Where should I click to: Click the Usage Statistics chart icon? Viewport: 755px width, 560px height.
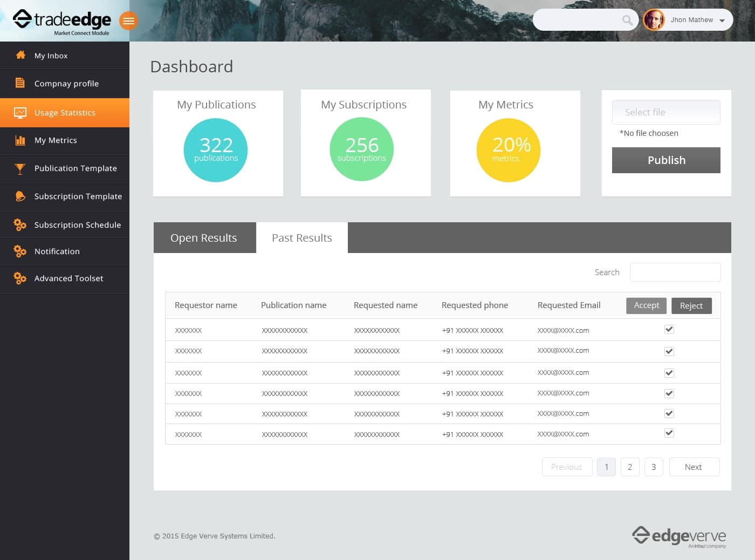coord(20,113)
